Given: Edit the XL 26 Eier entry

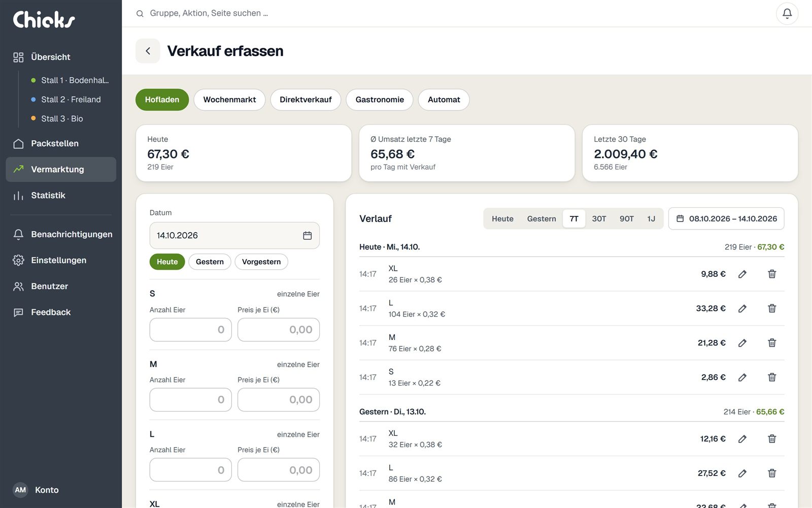Looking at the screenshot, I should coord(742,274).
